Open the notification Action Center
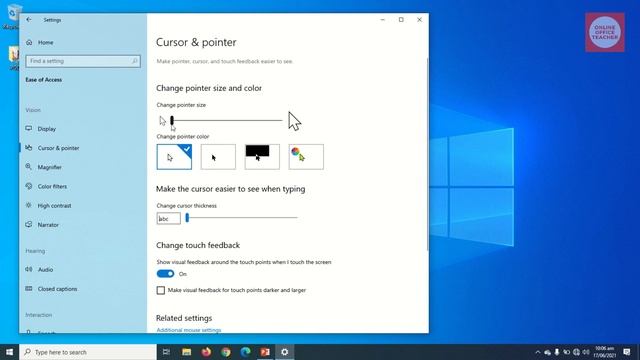Viewport: 640px width, 360px height. coord(627,352)
